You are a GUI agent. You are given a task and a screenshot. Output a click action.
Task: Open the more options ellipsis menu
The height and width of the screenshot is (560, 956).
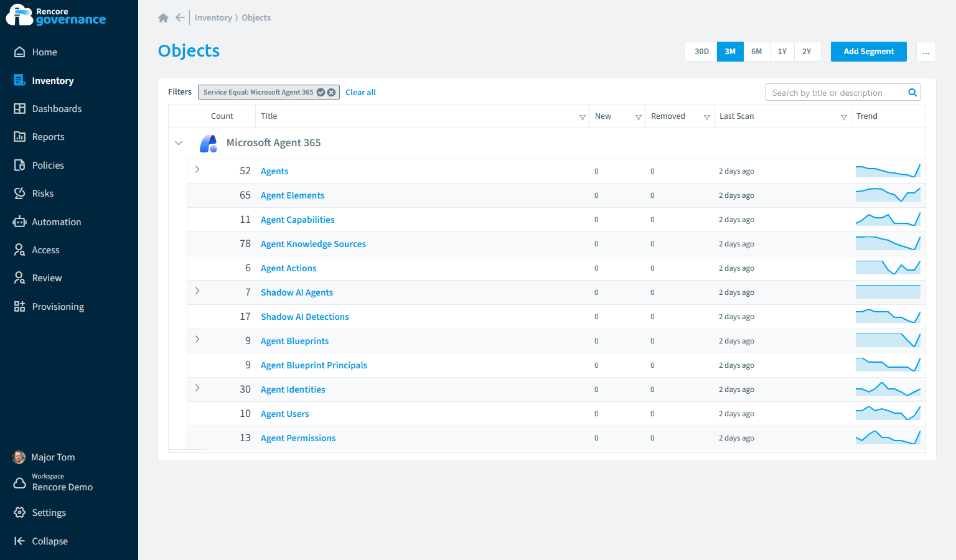coord(926,52)
